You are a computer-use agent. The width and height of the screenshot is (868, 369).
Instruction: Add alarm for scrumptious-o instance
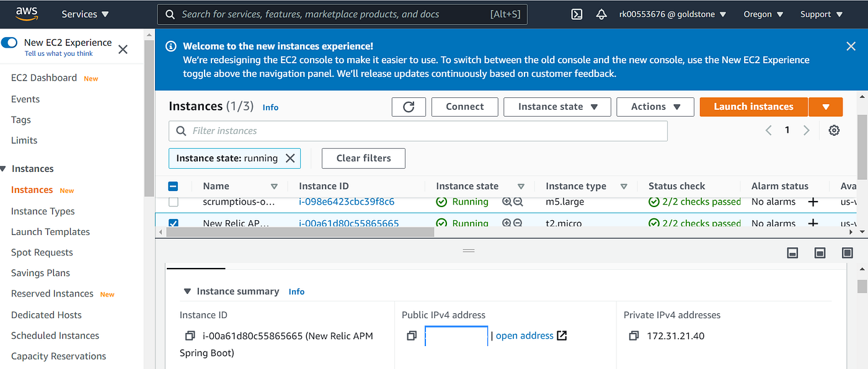[x=813, y=202]
